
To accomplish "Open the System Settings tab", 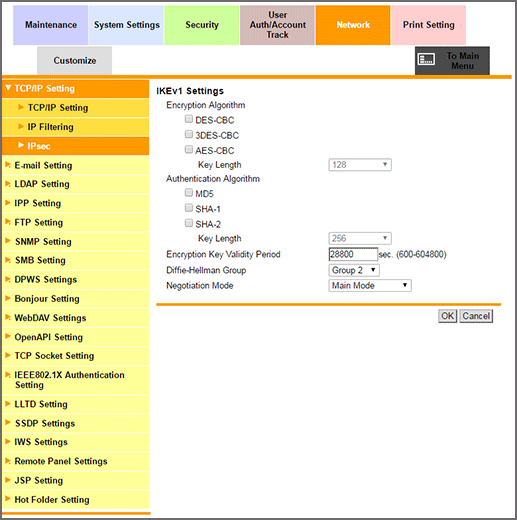I will click(126, 25).
